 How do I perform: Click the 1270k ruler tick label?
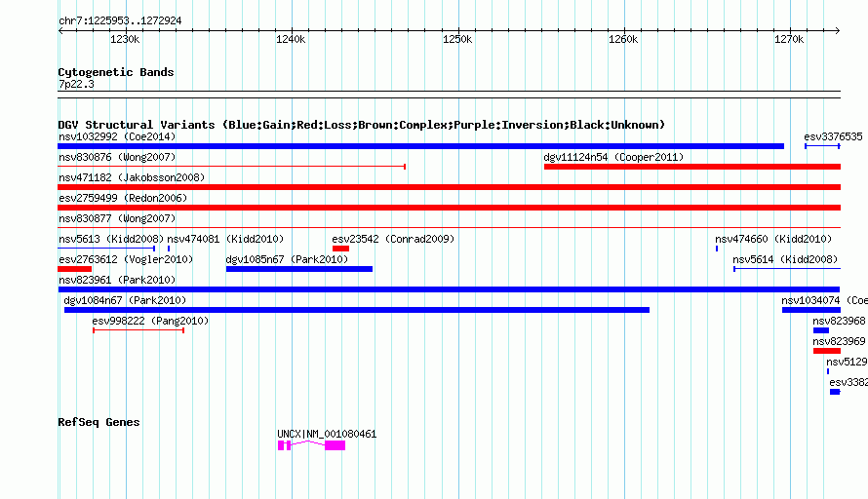789,39
